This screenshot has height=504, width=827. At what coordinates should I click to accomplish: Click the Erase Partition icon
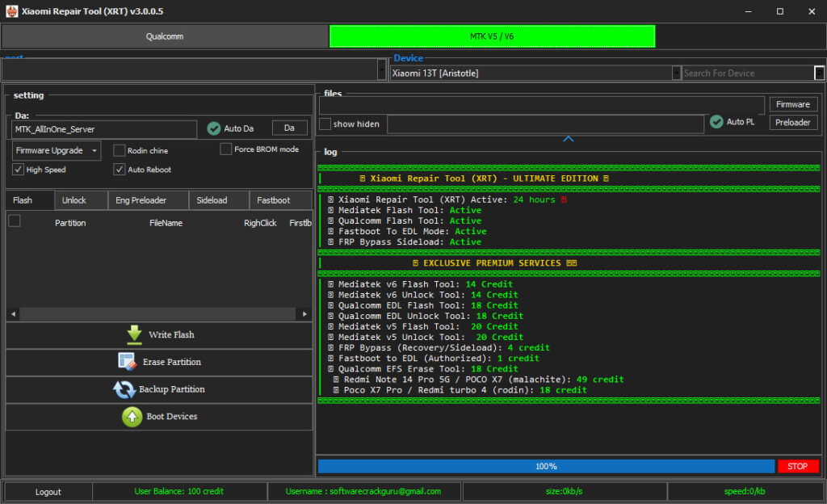click(x=127, y=362)
